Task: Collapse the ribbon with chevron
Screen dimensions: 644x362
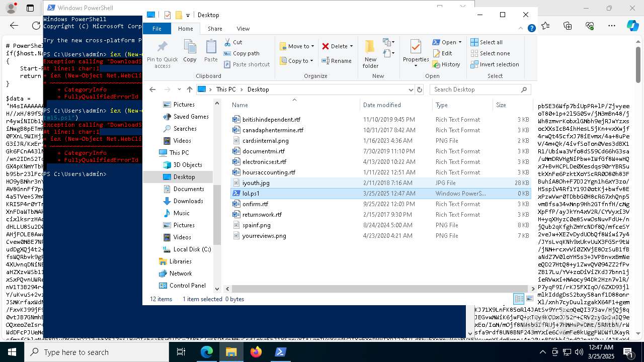Action: point(521,29)
